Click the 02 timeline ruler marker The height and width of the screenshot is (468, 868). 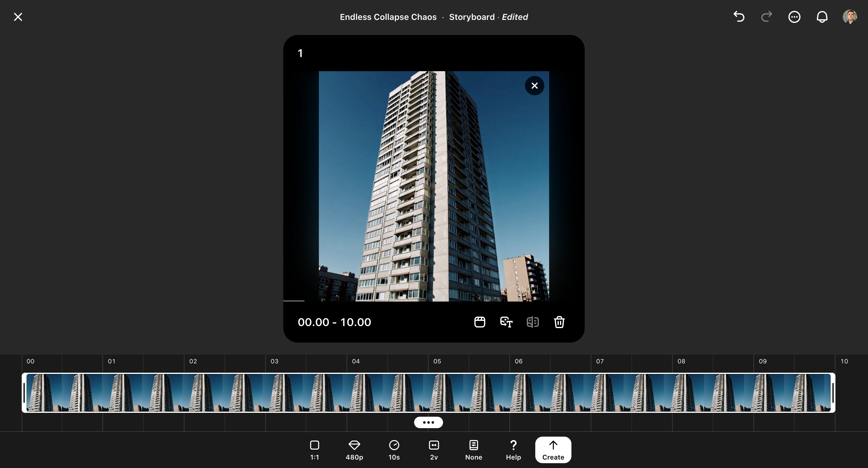[x=193, y=361]
